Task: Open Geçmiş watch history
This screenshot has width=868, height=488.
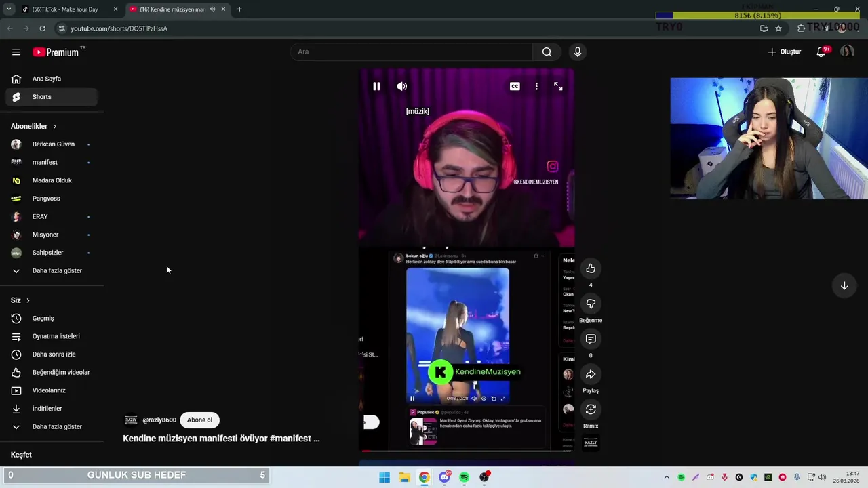Action: (x=52, y=318)
